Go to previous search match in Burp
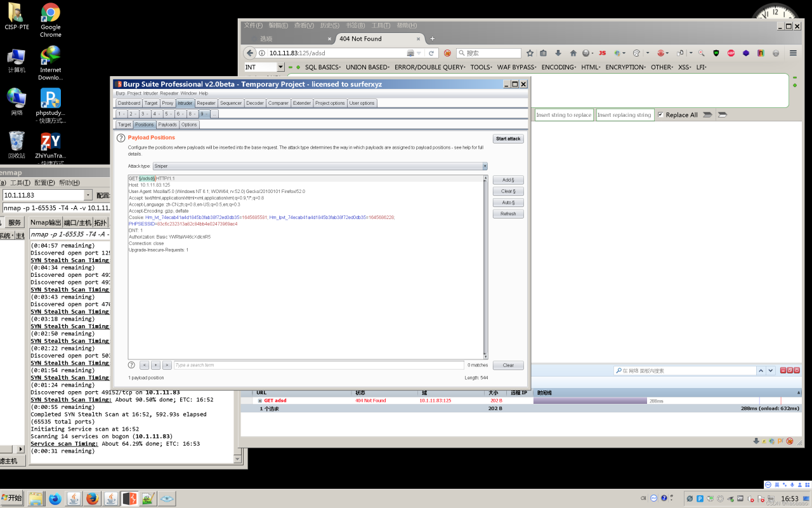 (145, 365)
